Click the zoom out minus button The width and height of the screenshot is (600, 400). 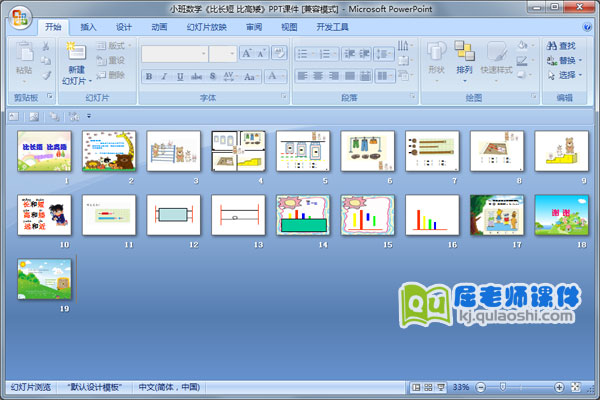pyautogui.click(x=481, y=387)
